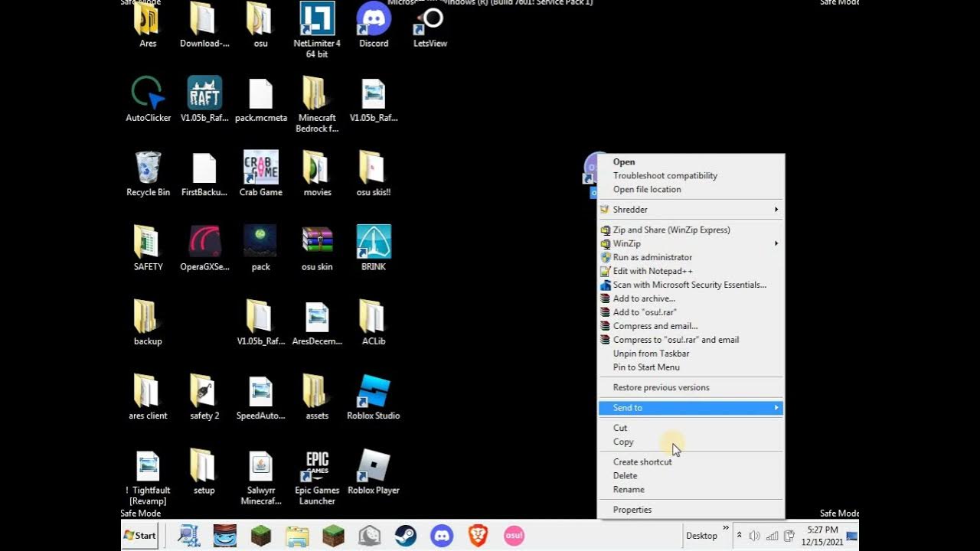Screen dimensions: 980x551
Task: Open Steam from the taskbar
Action: click(406, 535)
